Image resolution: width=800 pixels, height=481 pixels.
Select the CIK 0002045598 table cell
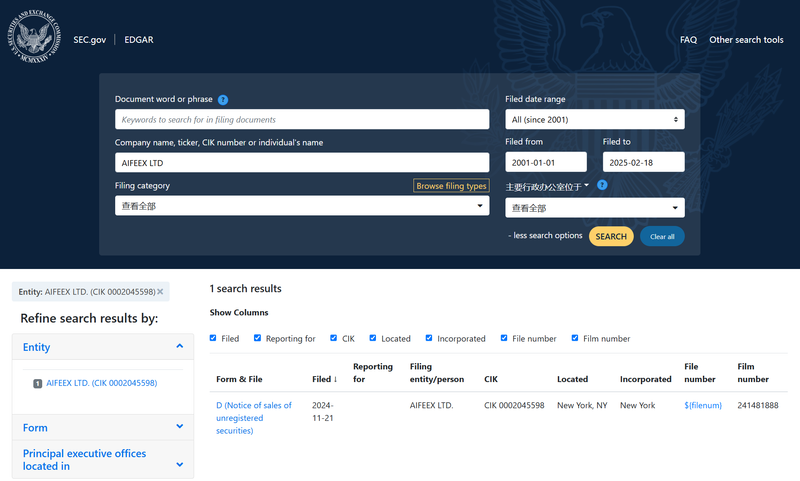[x=514, y=406]
